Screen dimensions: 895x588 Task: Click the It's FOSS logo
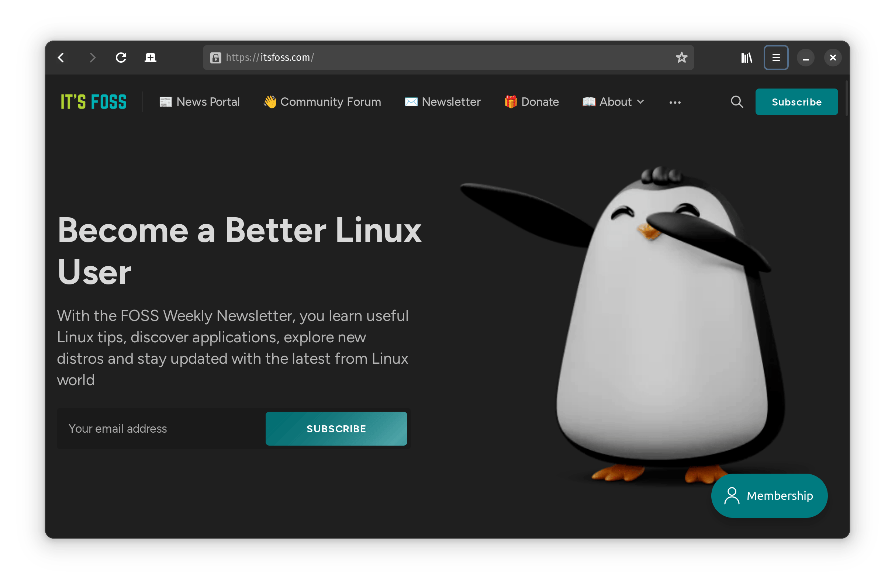(94, 102)
